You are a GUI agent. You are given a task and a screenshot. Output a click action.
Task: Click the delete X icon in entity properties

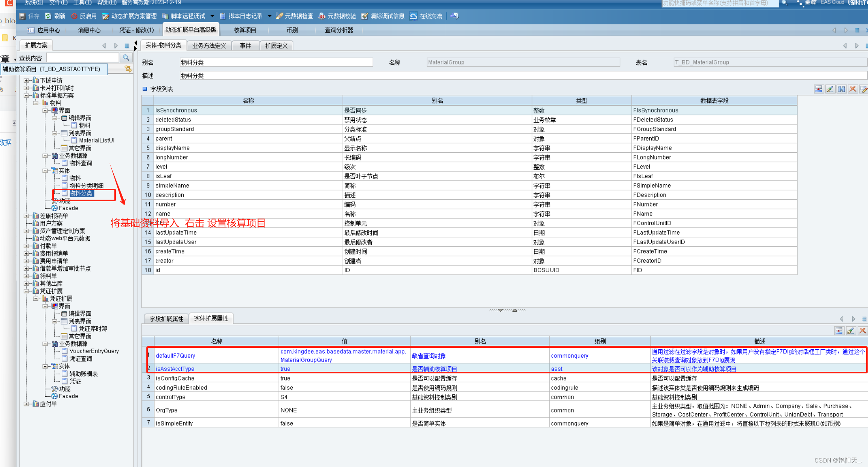tap(862, 331)
